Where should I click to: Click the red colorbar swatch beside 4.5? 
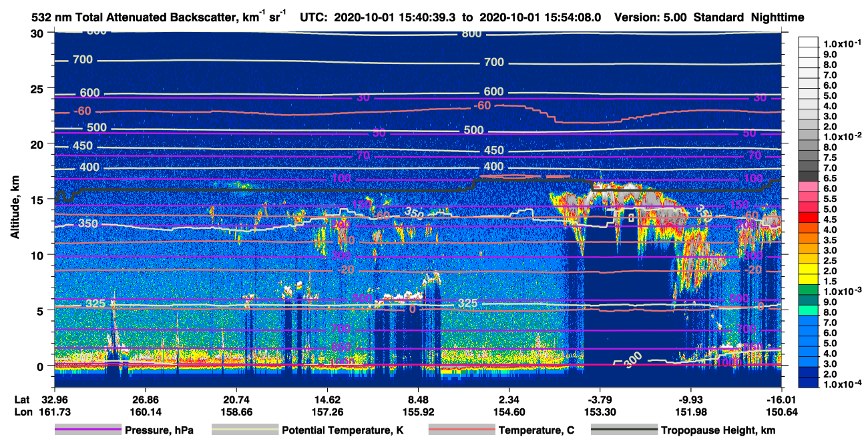807,219
